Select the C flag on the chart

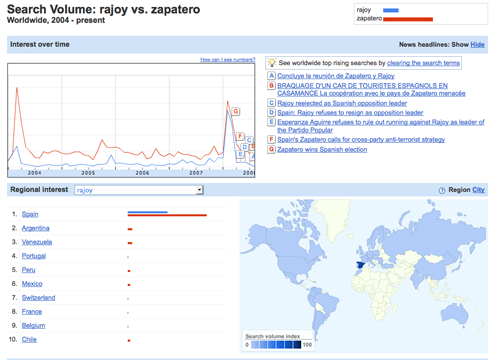tap(249, 140)
